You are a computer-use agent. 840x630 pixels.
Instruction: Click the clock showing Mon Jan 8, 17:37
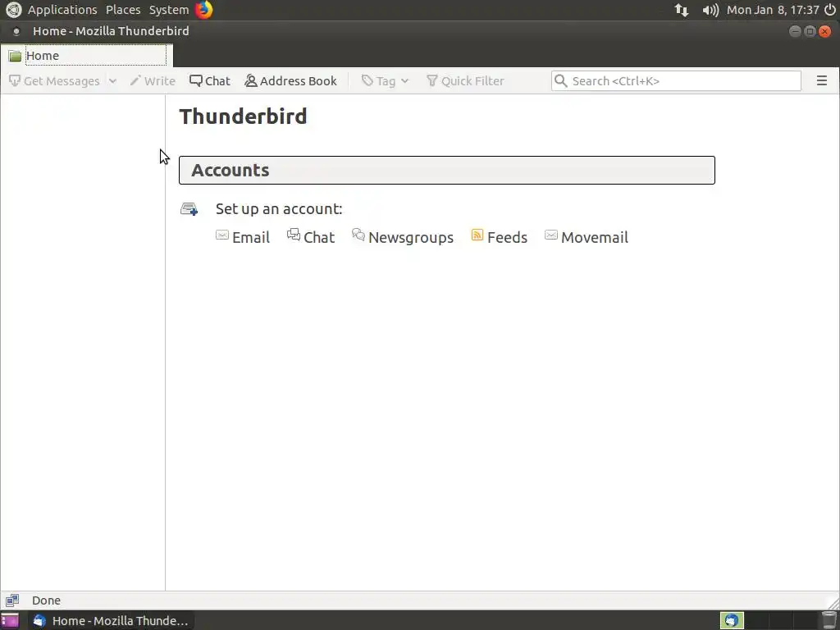[773, 10]
